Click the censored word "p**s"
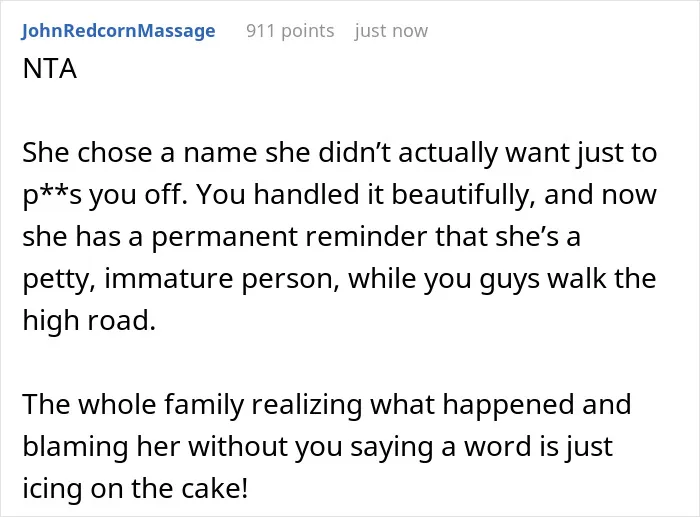 pos(52,195)
